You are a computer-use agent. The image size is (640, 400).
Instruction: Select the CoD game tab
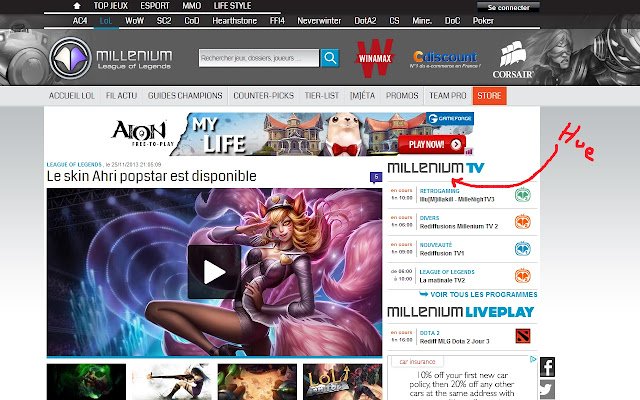click(x=192, y=21)
